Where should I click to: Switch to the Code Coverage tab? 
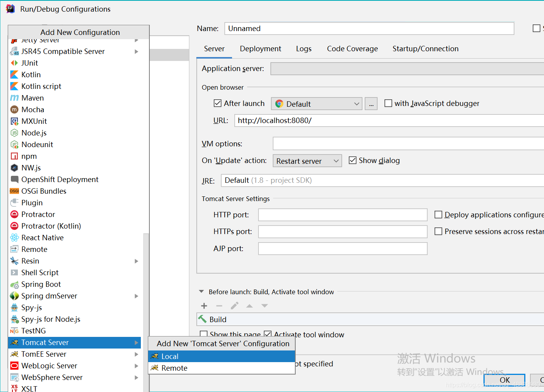tap(352, 49)
